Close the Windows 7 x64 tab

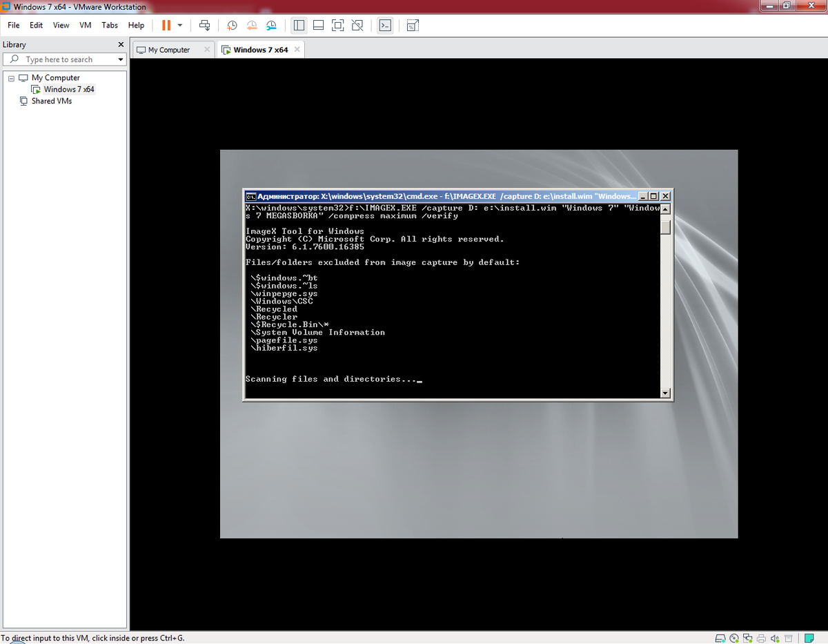coord(297,50)
